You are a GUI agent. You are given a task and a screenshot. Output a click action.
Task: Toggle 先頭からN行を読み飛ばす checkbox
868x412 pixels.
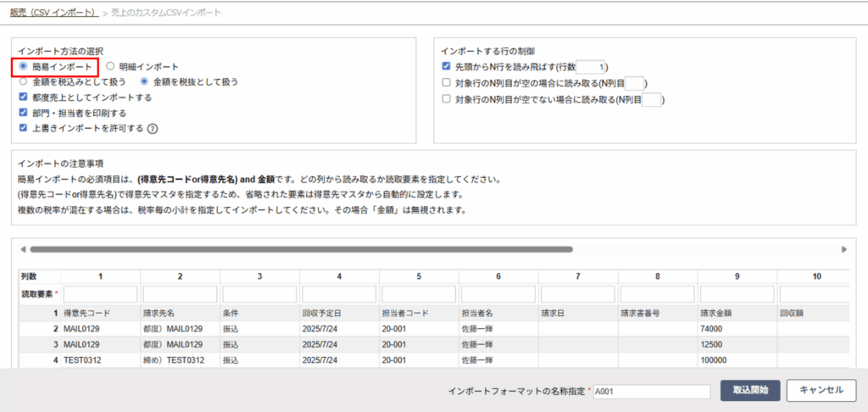(x=447, y=66)
